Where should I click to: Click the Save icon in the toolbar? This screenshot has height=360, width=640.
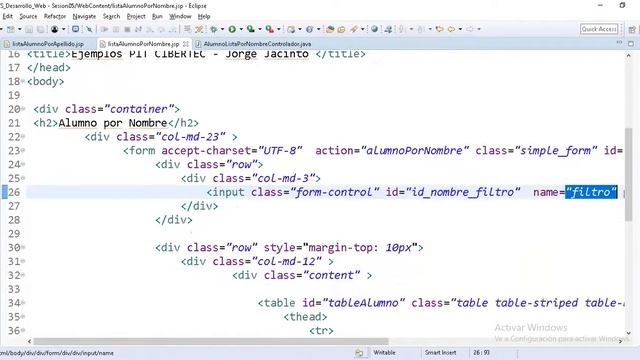pyautogui.click(x=29, y=29)
